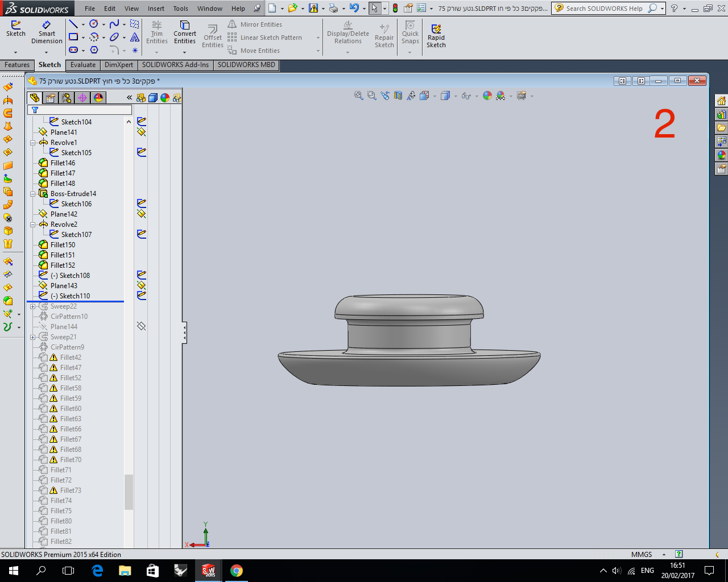The height and width of the screenshot is (582, 728).
Task: Click the Rebuild traffic light icon
Action: [x=395, y=8]
